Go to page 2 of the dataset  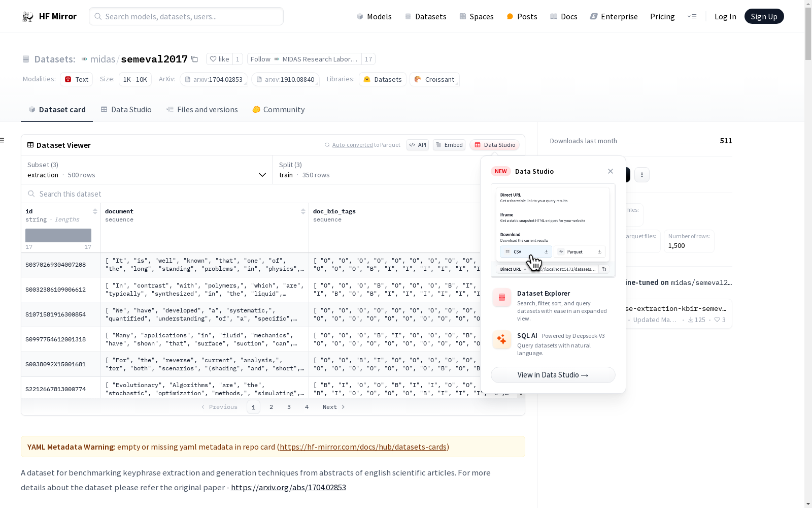pyautogui.click(x=272, y=407)
